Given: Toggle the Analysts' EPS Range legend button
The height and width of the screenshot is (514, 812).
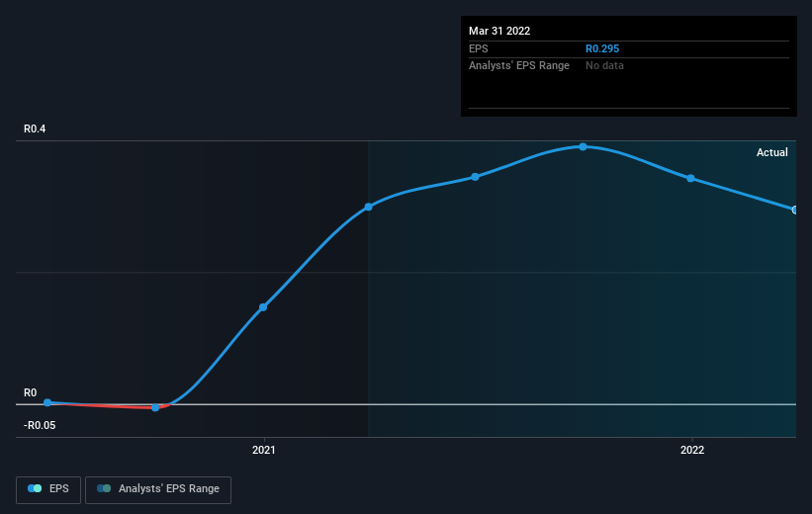Looking at the screenshot, I should [x=158, y=489].
